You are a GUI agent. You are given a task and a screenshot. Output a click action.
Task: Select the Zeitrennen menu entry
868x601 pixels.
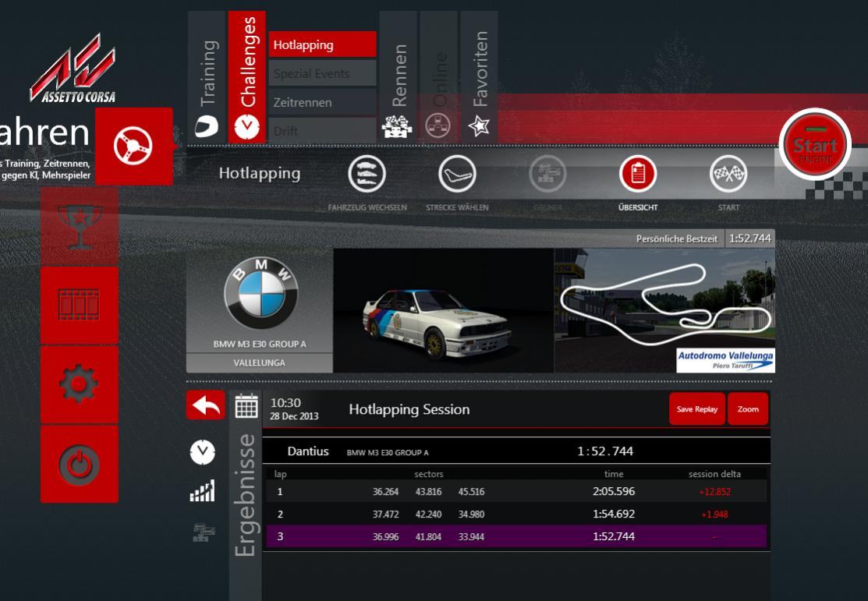coord(322,102)
